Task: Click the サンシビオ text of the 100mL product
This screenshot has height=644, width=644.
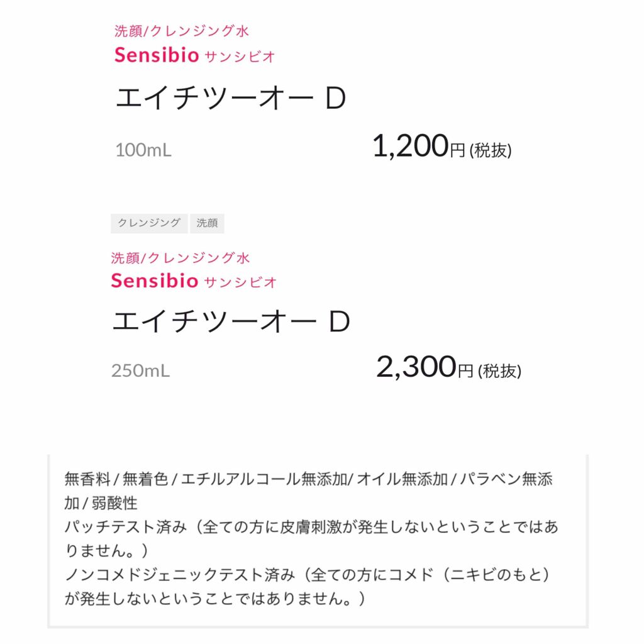Action: click(240, 57)
